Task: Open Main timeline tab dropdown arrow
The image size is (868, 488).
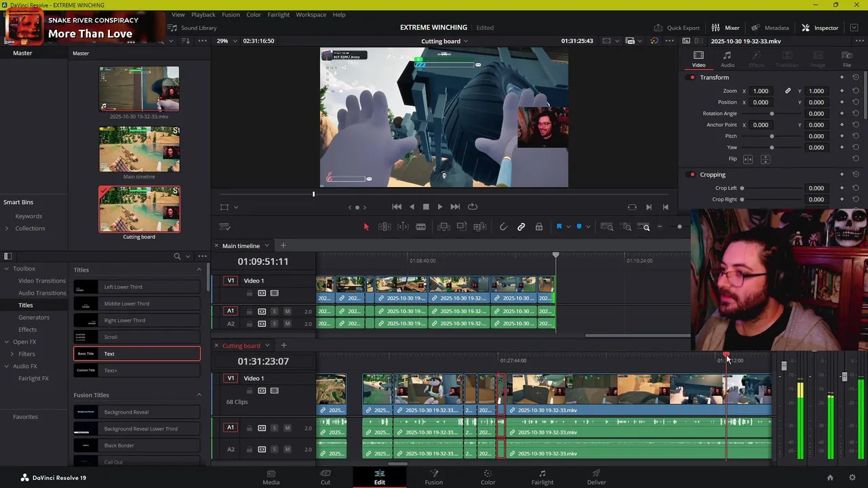Action: (x=267, y=245)
